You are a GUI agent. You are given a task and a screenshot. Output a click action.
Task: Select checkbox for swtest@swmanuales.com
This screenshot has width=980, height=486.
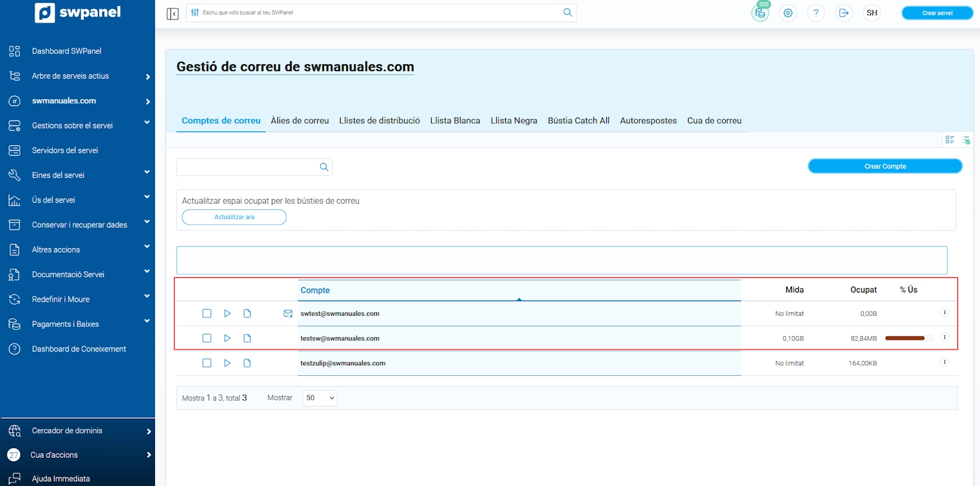coord(207,313)
